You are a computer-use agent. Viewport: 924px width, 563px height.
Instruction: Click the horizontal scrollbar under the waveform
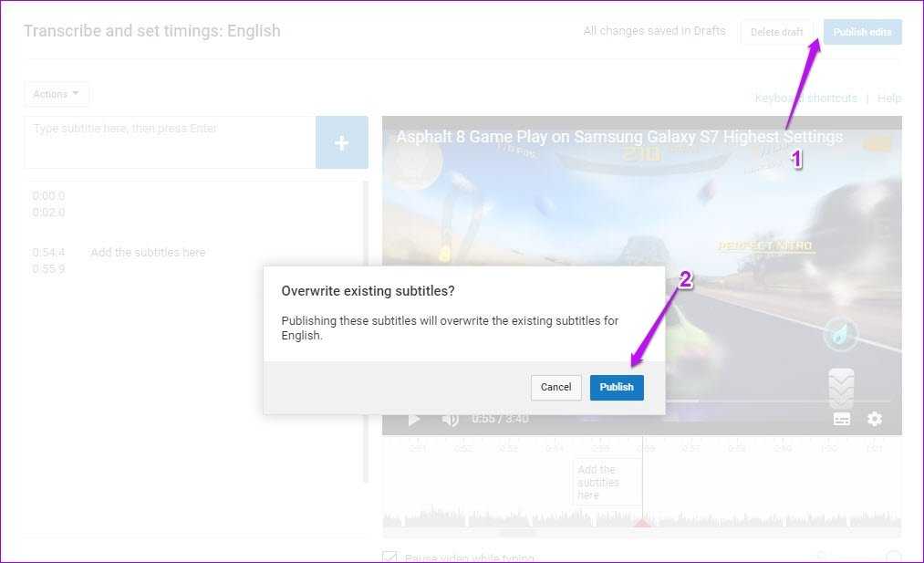point(518,533)
